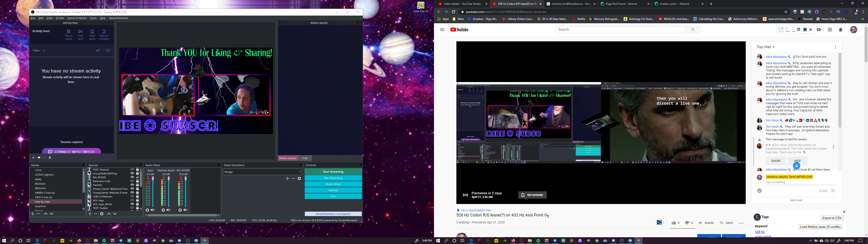Viewport: 868px width, 244px height.
Task: Switch to Video details YouTube Studio tab
Action: [463, 4]
